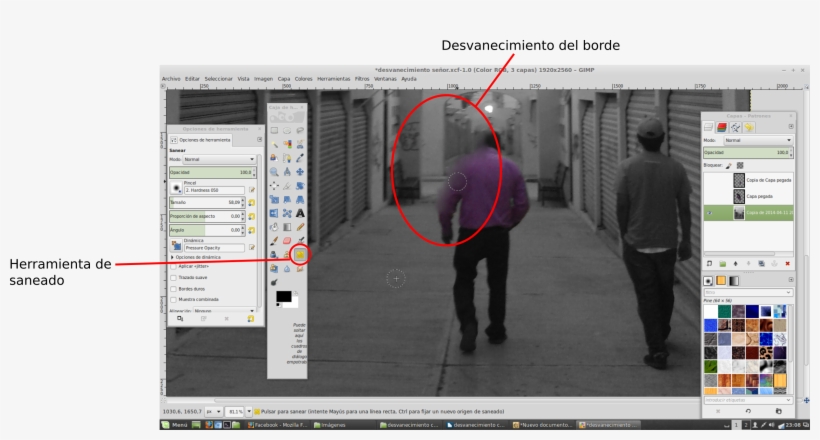Select the Select by Color tool
820x440 pixels.
click(x=287, y=144)
